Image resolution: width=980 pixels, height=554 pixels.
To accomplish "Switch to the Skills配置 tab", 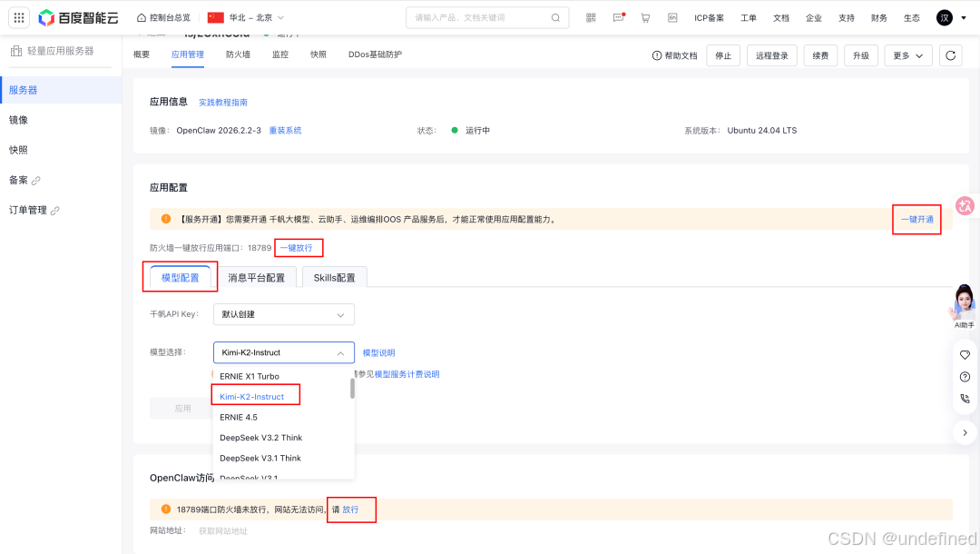I will click(335, 277).
